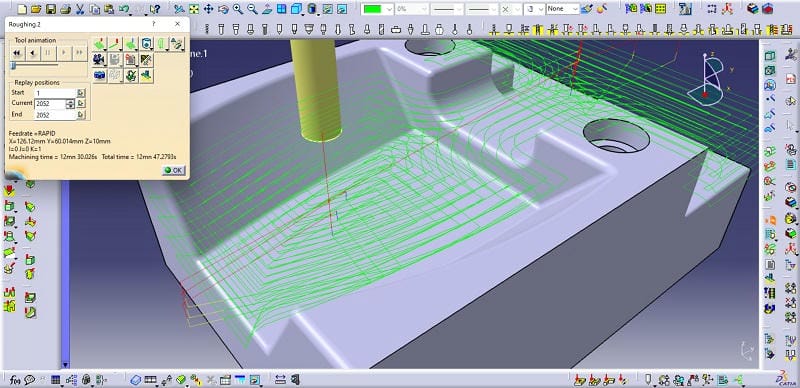Jump to the start of the tool animation
Screen dimensions: 800x388
(17, 53)
